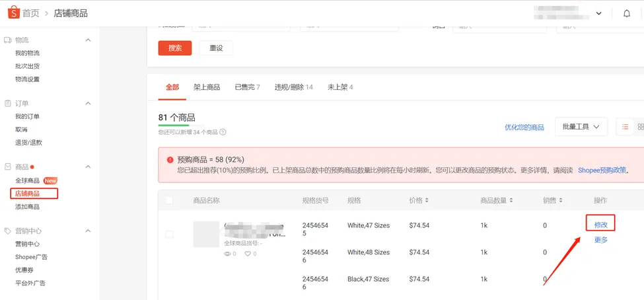Open 我的订单 in sidebar

pyautogui.click(x=28, y=116)
